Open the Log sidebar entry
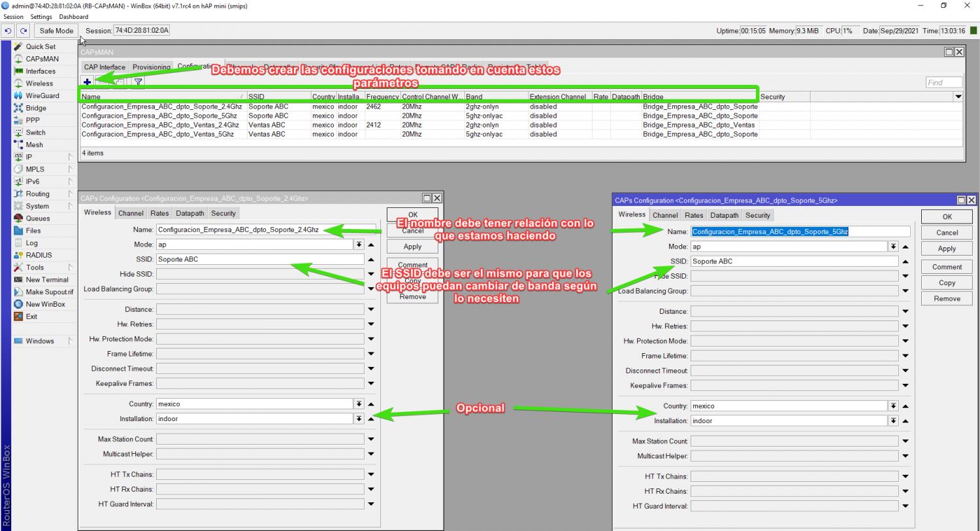This screenshot has height=531, width=980. tap(31, 243)
